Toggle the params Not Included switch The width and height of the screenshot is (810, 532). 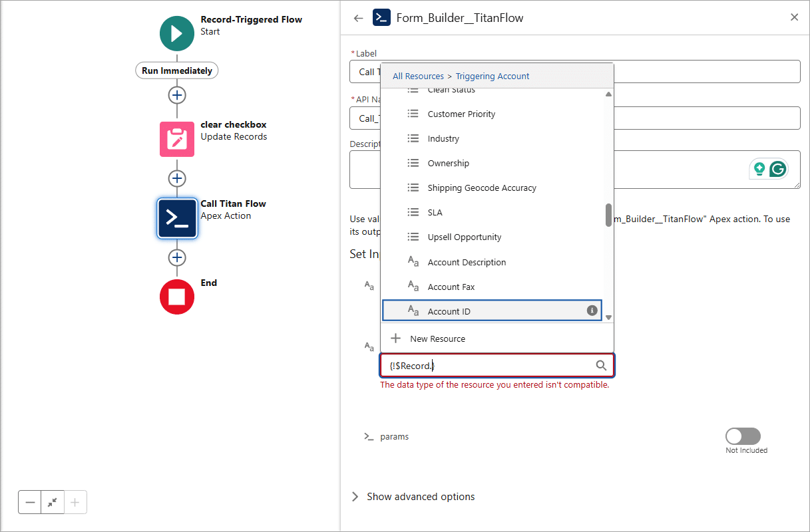tap(743, 436)
